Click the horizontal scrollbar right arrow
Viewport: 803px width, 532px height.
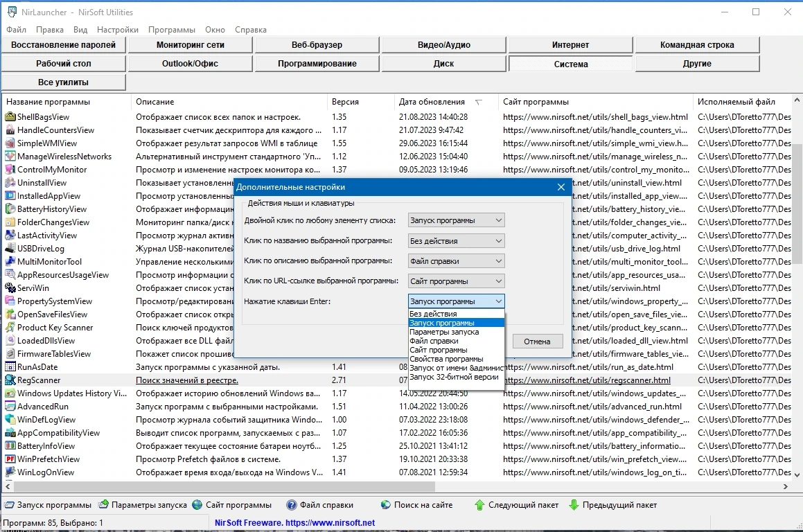point(785,486)
